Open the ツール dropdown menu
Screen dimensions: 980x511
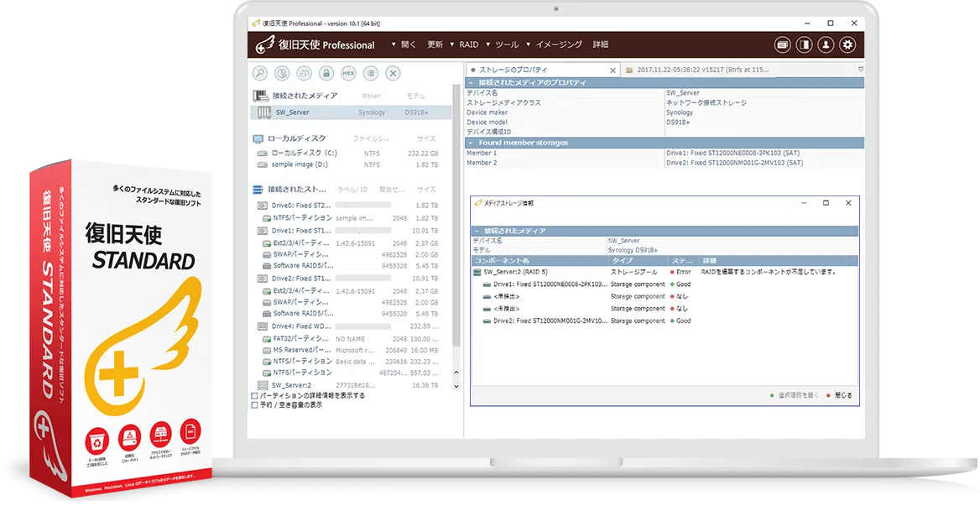coord(506,44)
